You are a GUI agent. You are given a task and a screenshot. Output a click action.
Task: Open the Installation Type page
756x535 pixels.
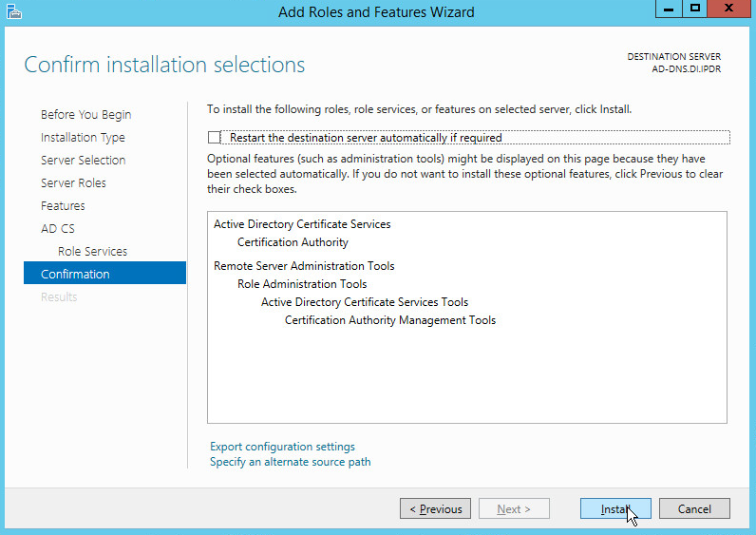pos(83,138)
